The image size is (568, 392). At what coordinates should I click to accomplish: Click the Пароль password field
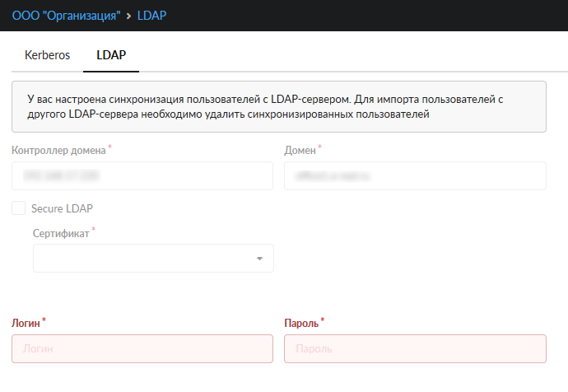(x=415, y=349)
